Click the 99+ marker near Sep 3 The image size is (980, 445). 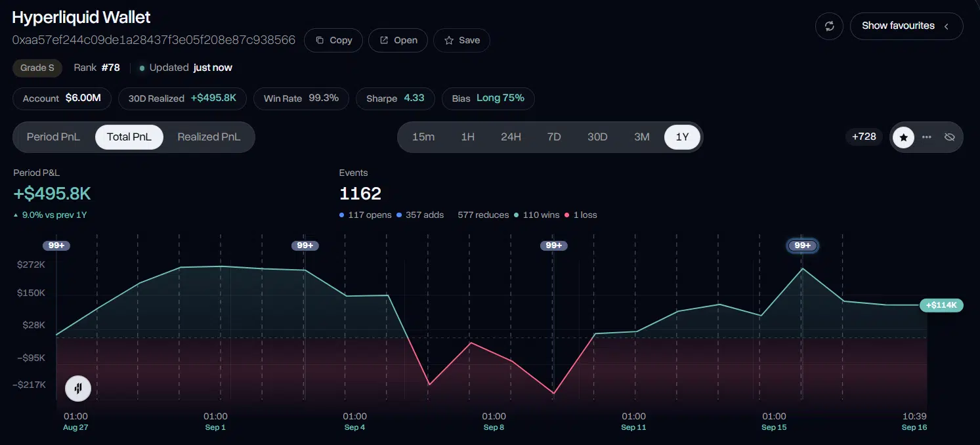(x=305, y=245)
